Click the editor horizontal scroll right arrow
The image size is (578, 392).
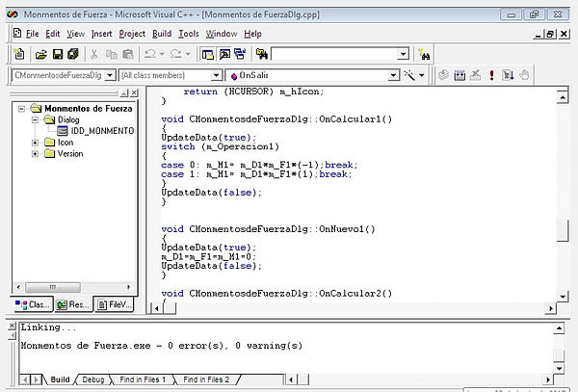551,308
